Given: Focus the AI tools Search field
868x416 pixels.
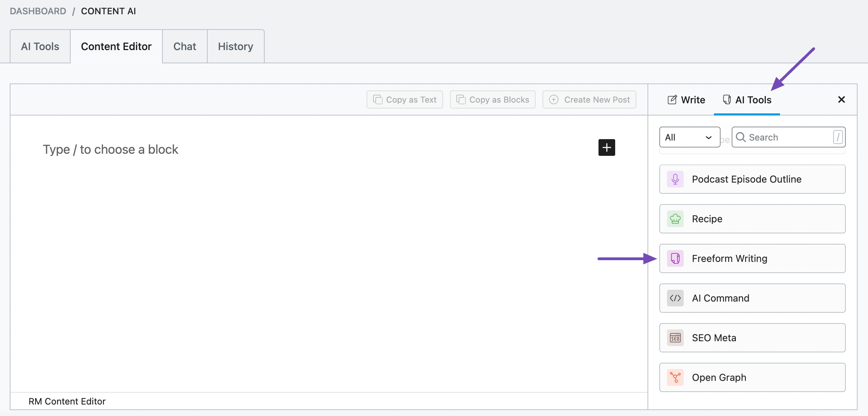Looking at the screenshot, I should pyautogui.click(x=788, y=137).
